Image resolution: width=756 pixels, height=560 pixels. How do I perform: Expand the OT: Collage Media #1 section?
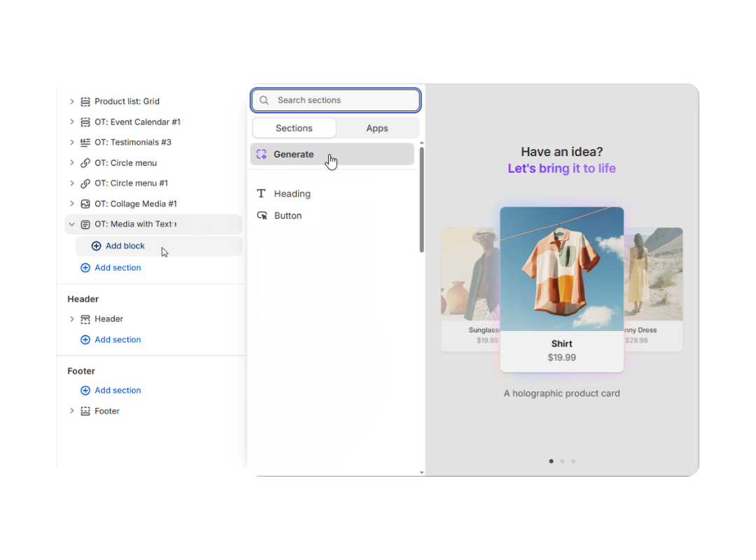[72, 204]
